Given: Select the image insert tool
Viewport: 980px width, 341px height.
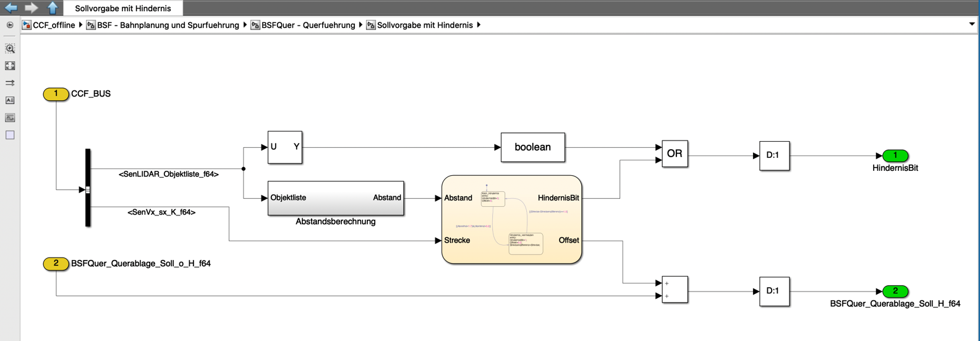Looking at the screenshot, I should click(x=10, y=118).
